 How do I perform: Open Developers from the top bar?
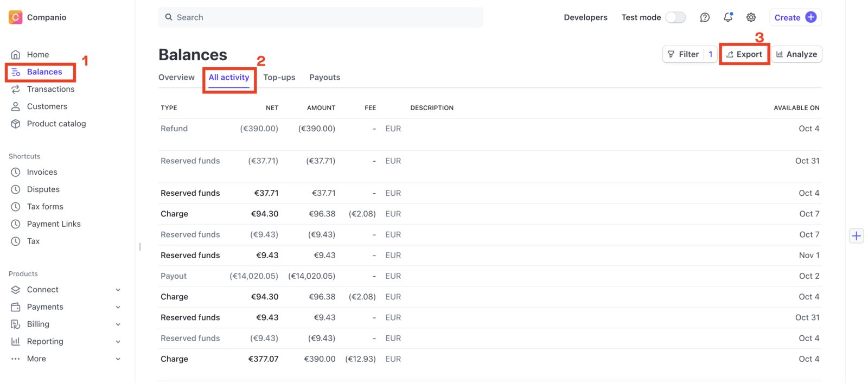585,17
